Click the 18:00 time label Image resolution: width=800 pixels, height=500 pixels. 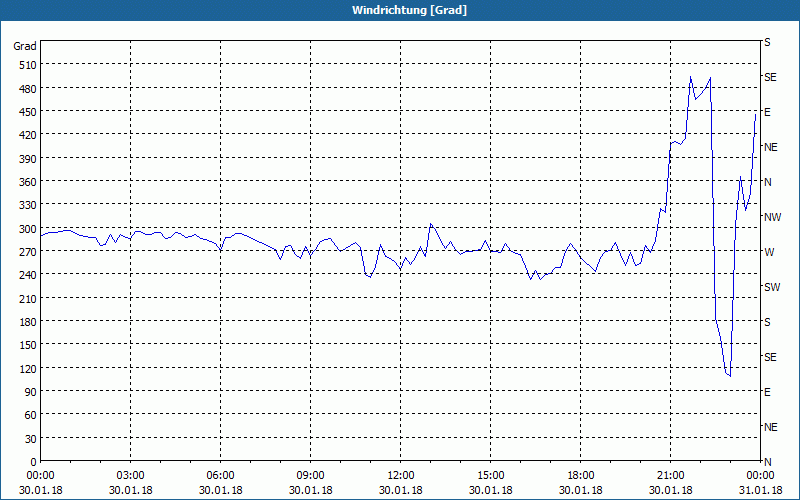point(581,476)
